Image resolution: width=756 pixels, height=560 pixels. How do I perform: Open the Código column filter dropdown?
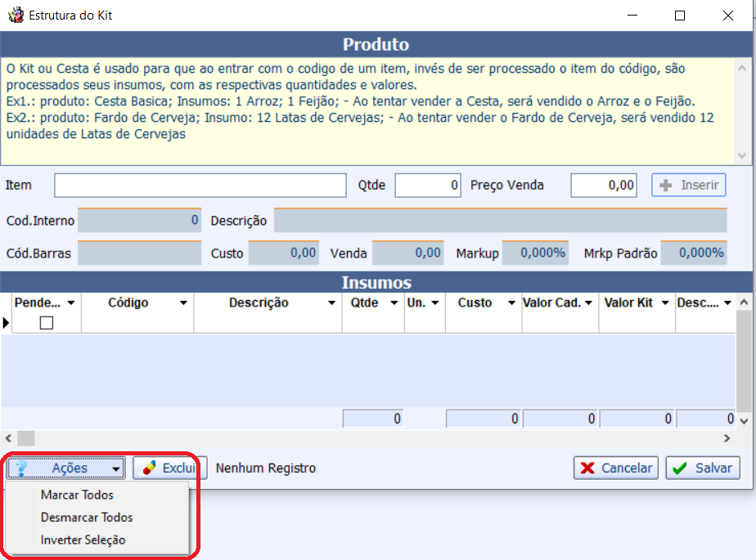click(183, 303)
